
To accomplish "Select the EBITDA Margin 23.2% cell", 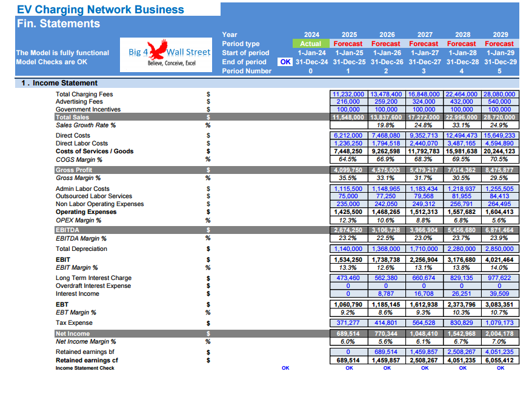I will [348, 238].
